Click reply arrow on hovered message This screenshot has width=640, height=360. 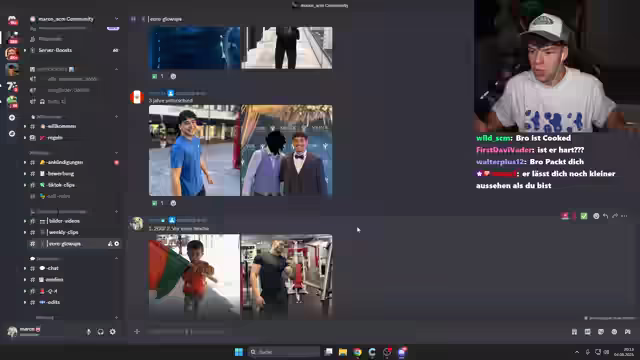(605, 216)
